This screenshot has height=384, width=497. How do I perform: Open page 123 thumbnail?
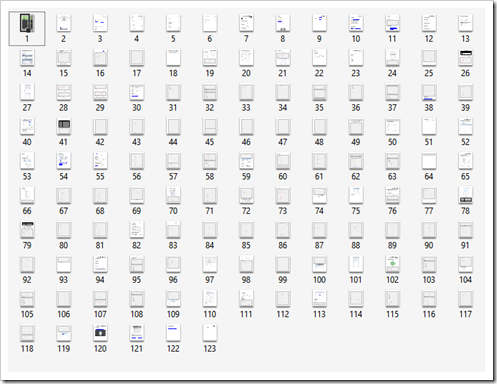pyautogui.click(x=210, y=332)
